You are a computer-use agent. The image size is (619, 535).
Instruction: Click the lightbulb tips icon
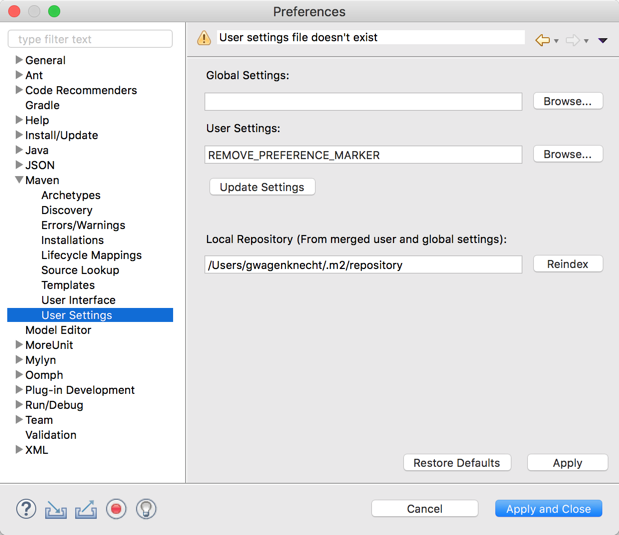[146, 509]
